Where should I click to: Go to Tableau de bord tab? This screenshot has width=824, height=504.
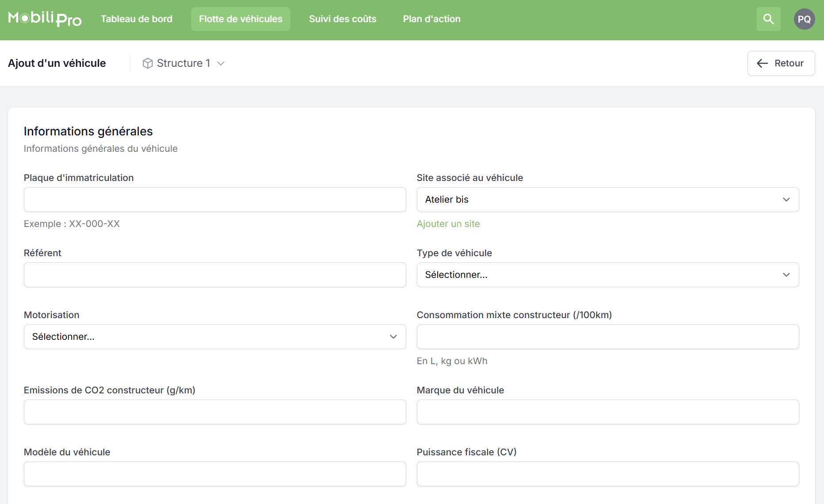pyautogui.click(x=136, y=19)
